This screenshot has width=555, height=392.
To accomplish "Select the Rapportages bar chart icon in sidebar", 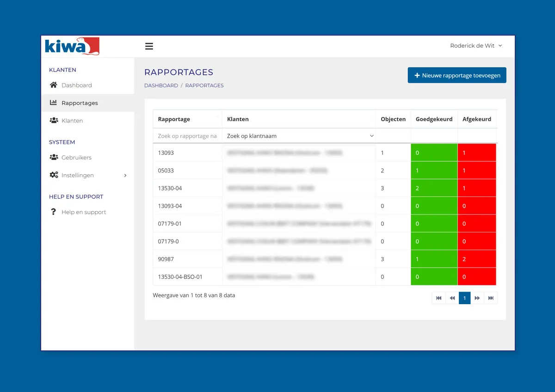I will point(53,103).
